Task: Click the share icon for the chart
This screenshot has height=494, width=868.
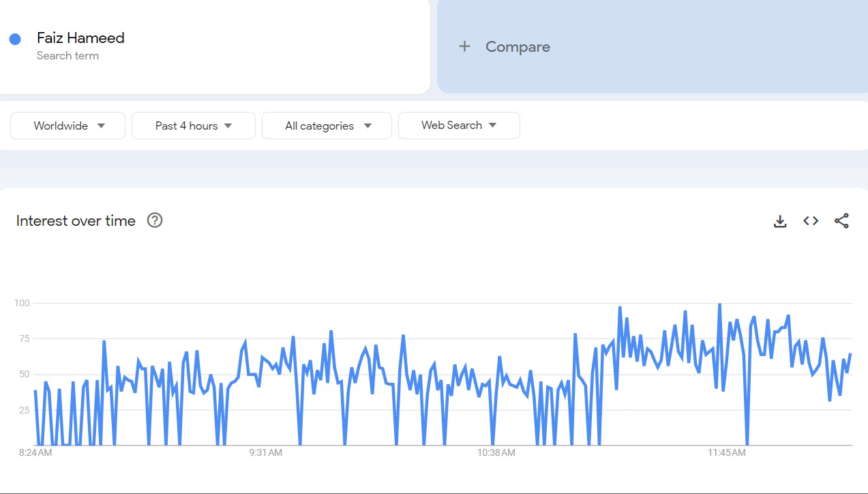Action: point(841,221)
